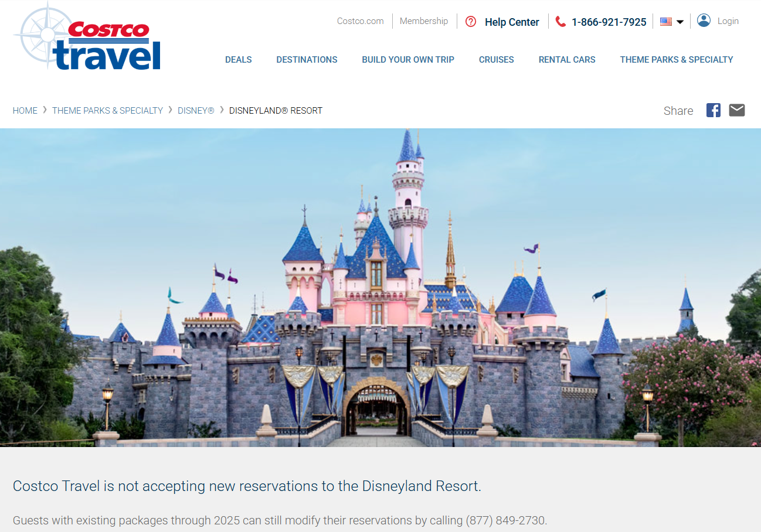
Task: Open the Membership link
Action: [424, 21]
